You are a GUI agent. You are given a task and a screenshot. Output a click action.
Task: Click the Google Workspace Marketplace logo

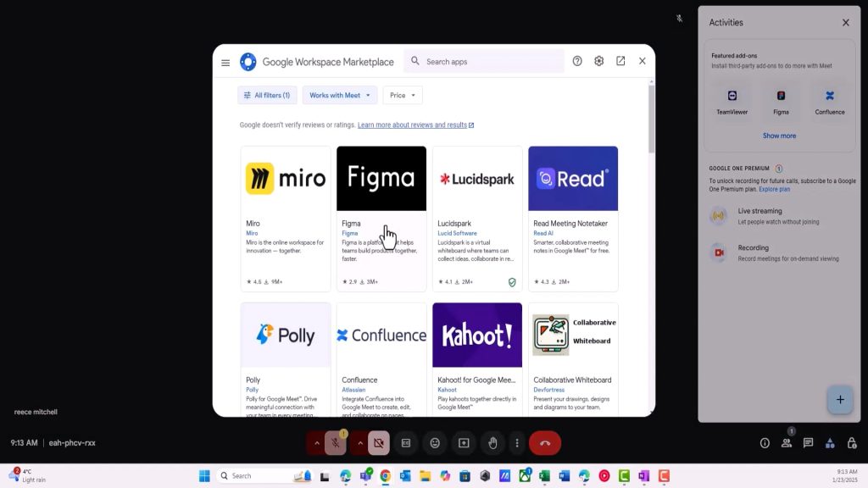[x=248, y=62]
